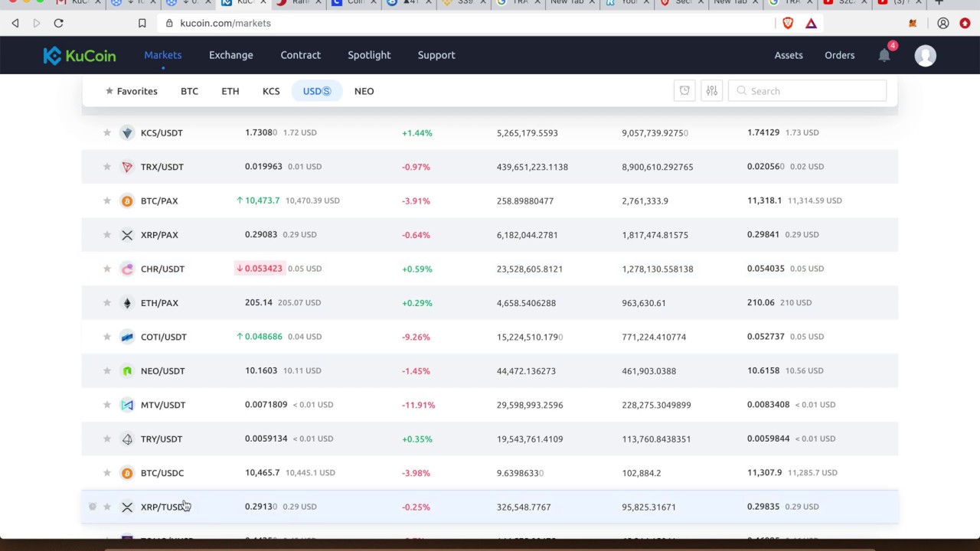Favorite the BTC/PAX pair star
Screen dimensions: 980x551
click(x=107, y=201)
